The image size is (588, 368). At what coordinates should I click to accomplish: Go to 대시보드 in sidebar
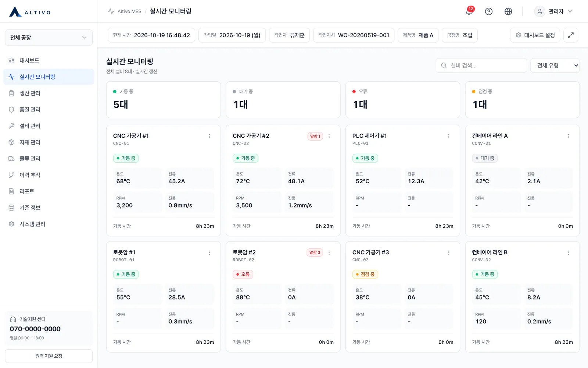pos(49,60)
